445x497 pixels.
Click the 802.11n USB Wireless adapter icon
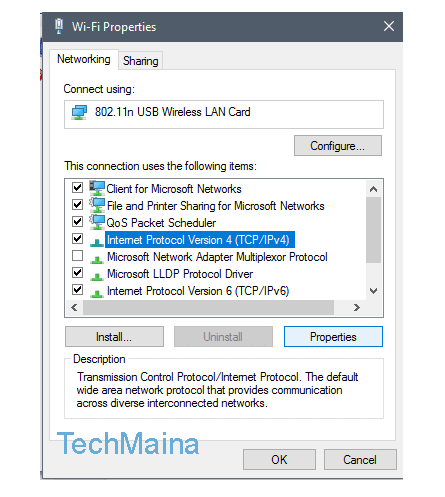tap(79, 112)
